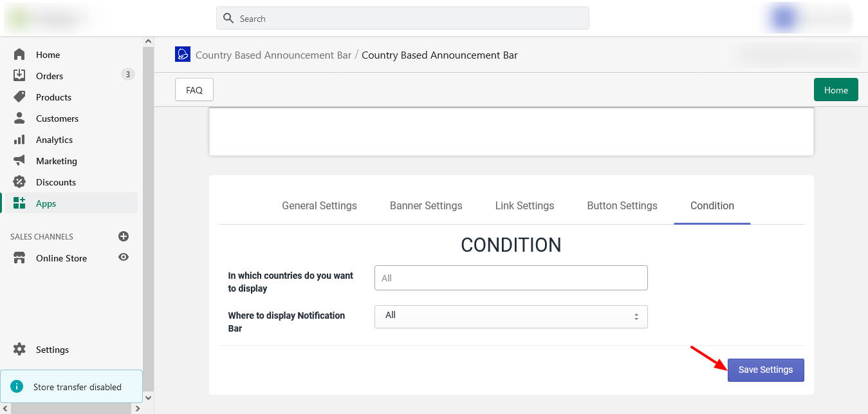Click the Online Store eye icon

(124, 258)
